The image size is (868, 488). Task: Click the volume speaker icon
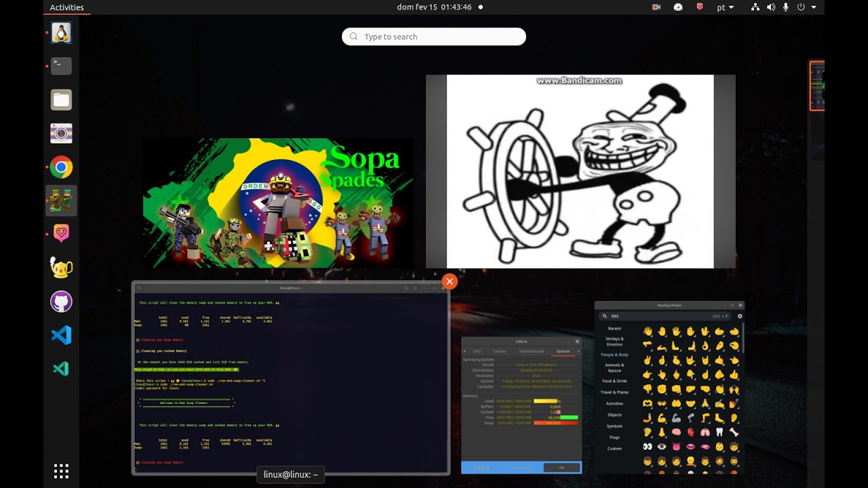tap(771, 7)
